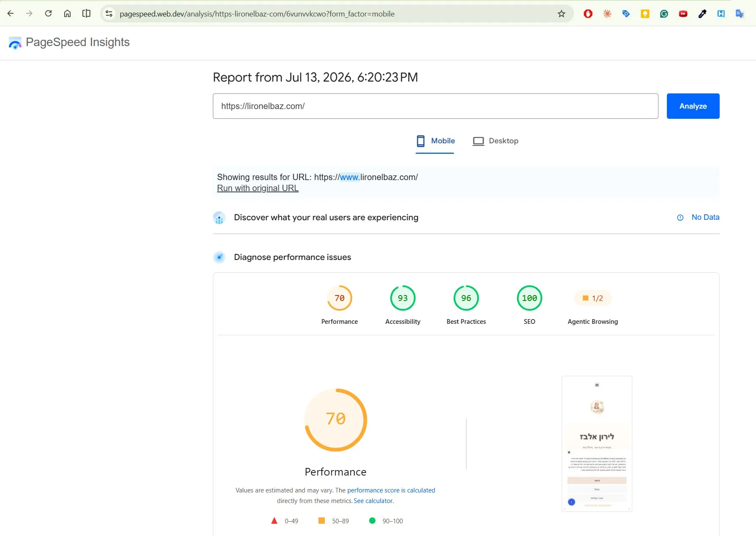Open the blue H extension icon
Viewport: 756px width, 536px height.
(721, 14)
